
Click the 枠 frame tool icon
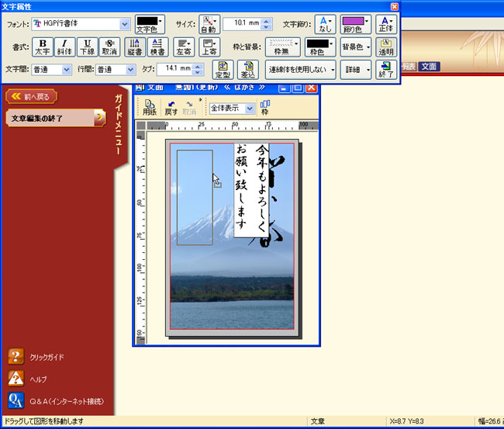point(265,108)
